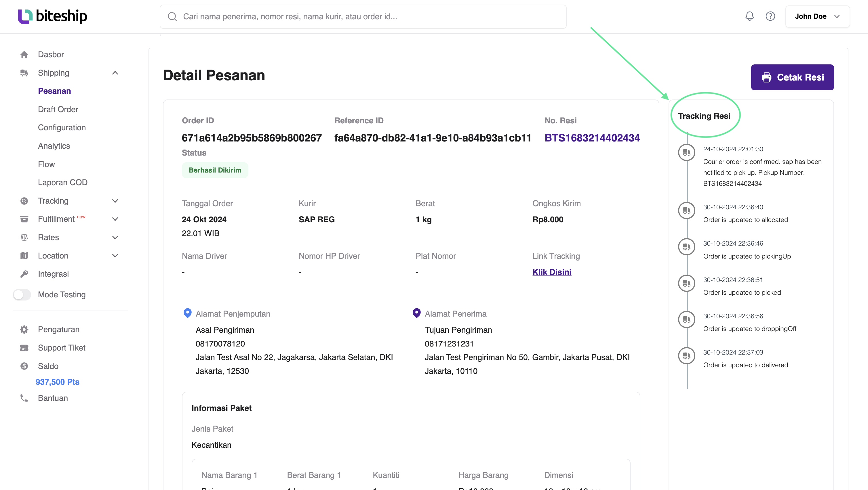The height and width of the screenshot is (490, 868).
Task: Click 'Order is updated to delivered' text
Action: tap(745, 365)
